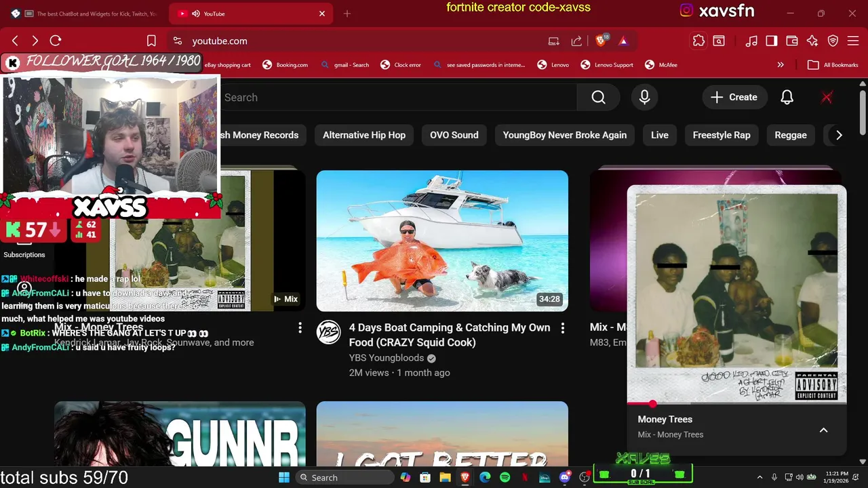
Task: Open the Extensions puzzle icon
Action: pos(698,41)
